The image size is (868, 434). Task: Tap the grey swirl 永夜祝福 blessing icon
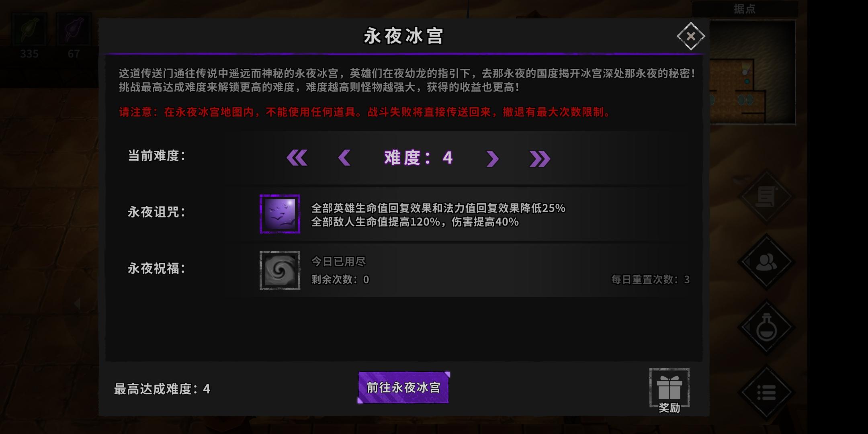[x=280, y=270]
